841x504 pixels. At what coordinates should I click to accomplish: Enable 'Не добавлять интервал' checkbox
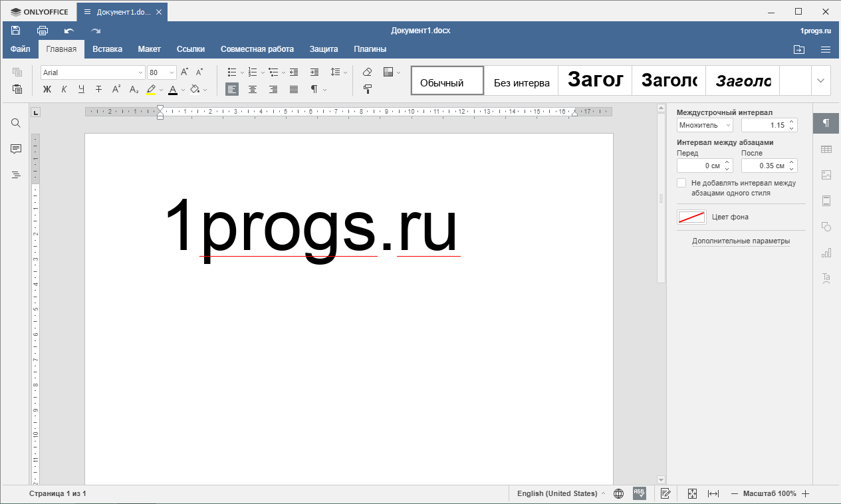pyautogui.click(x=681, y=183)
